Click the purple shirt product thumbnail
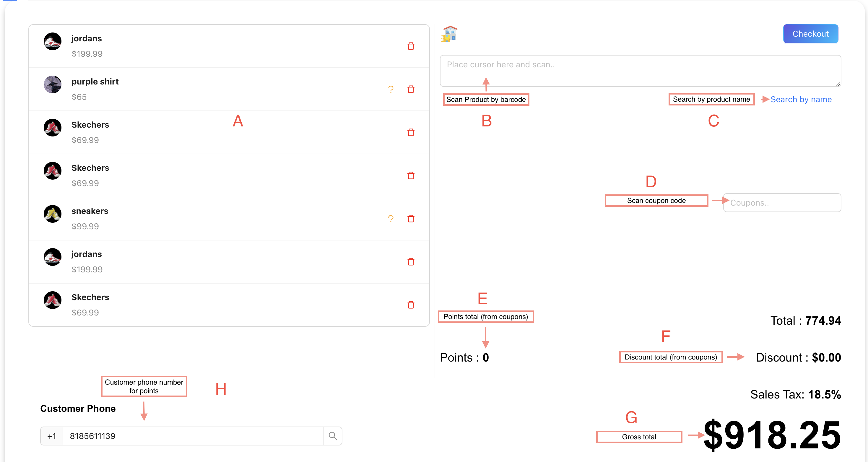Image resolution: width=868 pixels, height=462 pixels. (53, 84)
